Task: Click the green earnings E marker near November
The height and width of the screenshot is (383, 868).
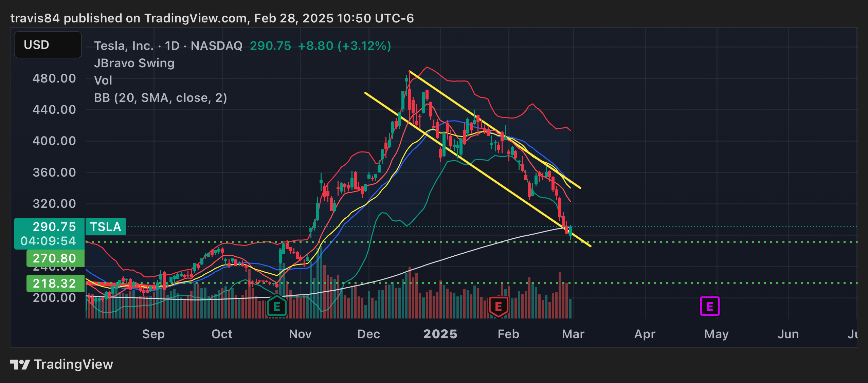Action: tap(277, 306)
